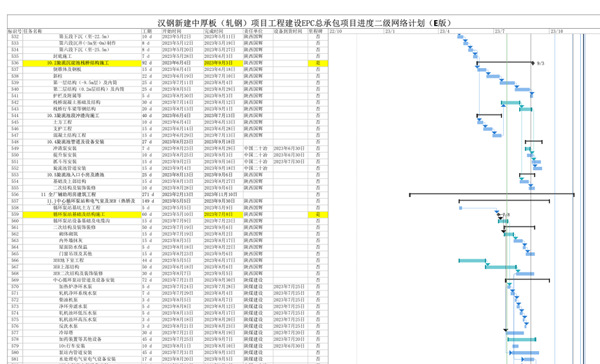
Task: Click the 72 d duration cell
Action: tap(147, 280)
